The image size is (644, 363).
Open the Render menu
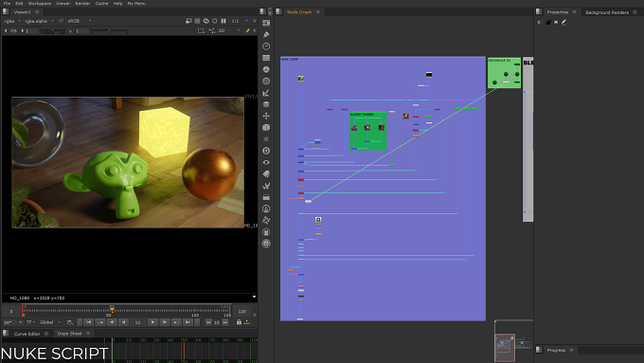tap(82, 3)
